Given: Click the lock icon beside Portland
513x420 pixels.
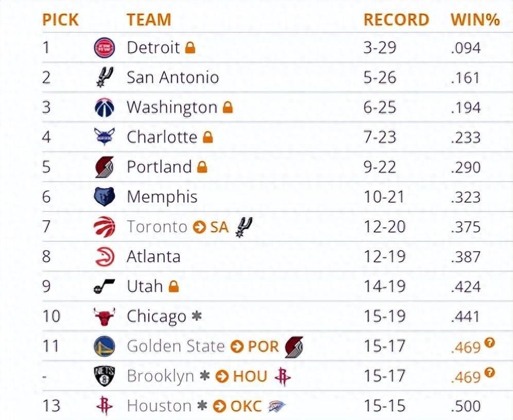Looking at the screenshot, I should click(x=202, y=167).
